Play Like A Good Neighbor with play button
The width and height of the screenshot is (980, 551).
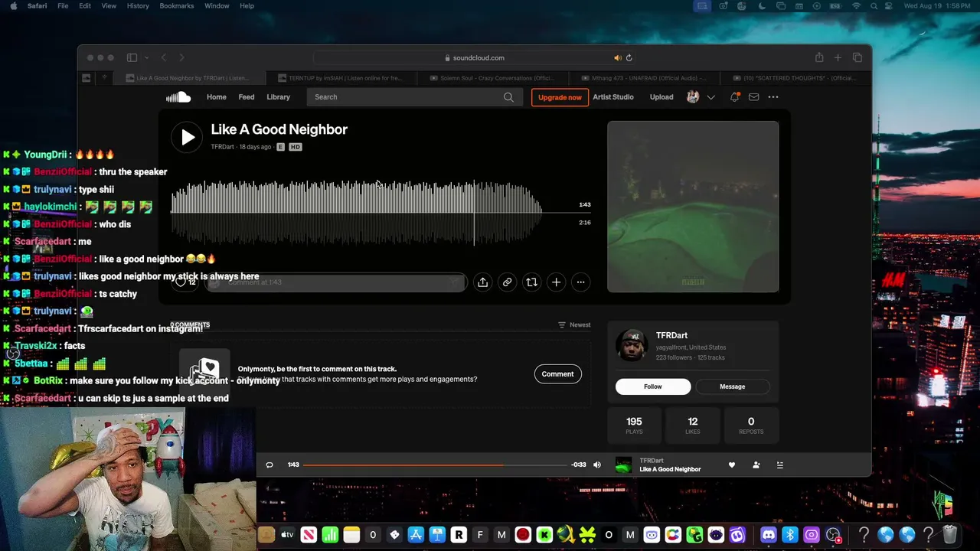pos(188,138)
